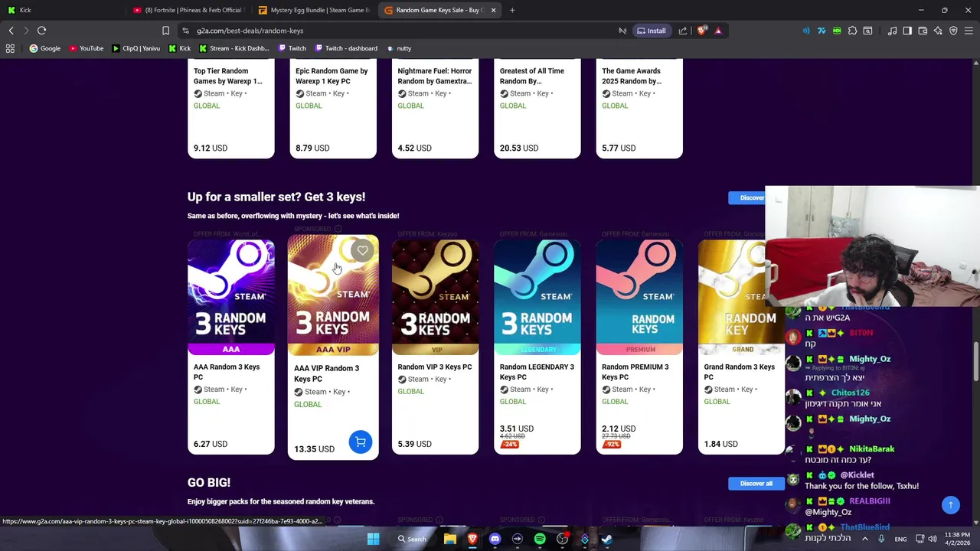Click AAA VIP Random 3 Keys PC title

tap(326, 373)
